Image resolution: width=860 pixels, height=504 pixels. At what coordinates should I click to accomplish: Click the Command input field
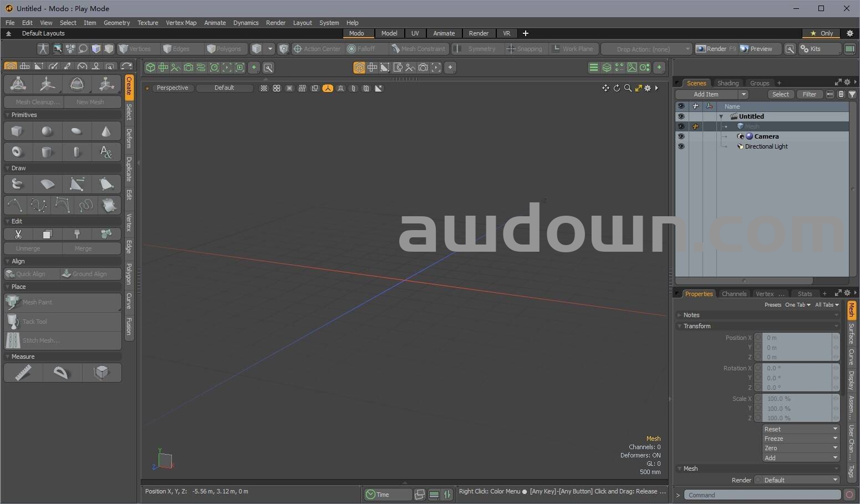[x=762, y=495]
